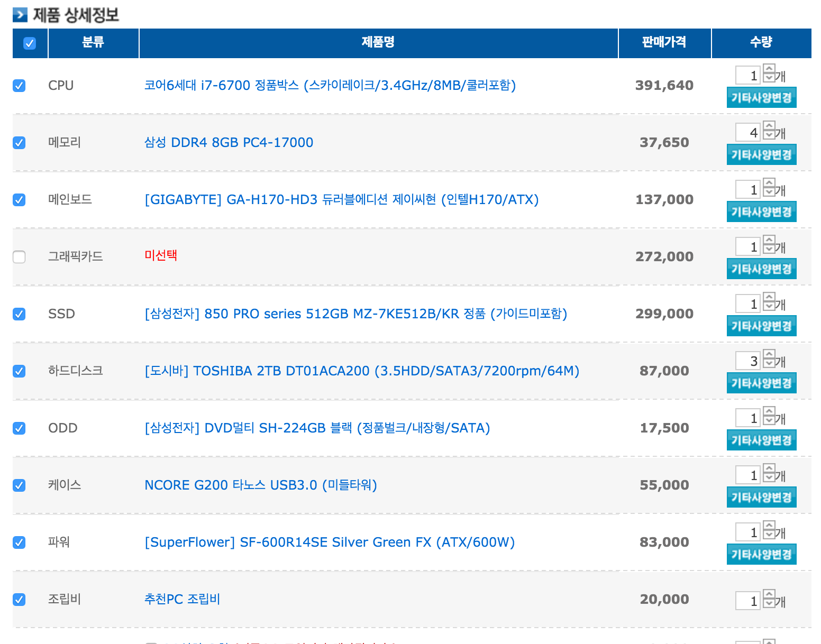Click the SSD quantity input field

[x=748, y=303]
